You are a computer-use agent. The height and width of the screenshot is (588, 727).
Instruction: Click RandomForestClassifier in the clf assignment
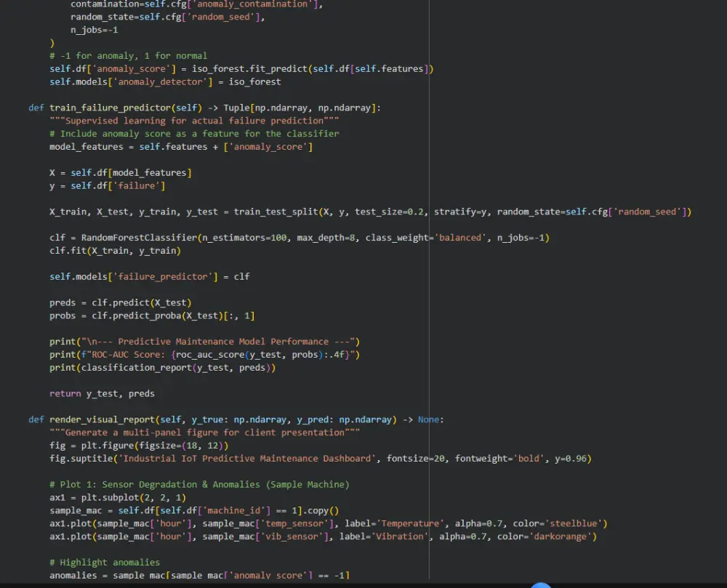point(139,238)
